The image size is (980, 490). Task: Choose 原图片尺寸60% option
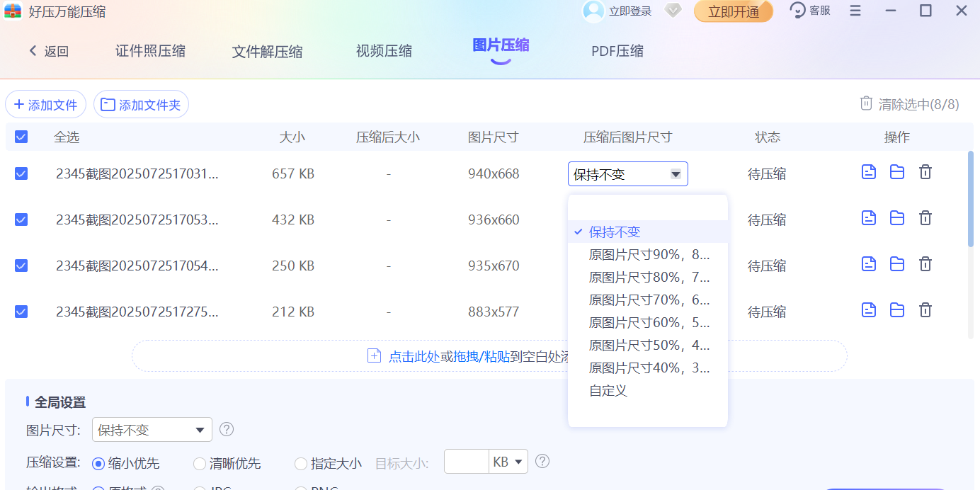point(648,322)
